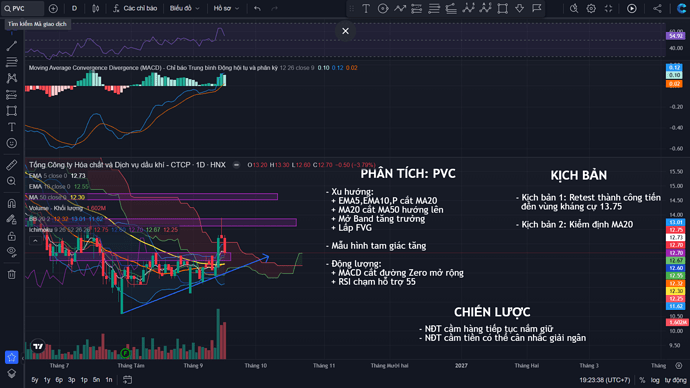Open timezone menu 19:23:38 (UTC+7)
Screen dimensions: 690x388
605,380
